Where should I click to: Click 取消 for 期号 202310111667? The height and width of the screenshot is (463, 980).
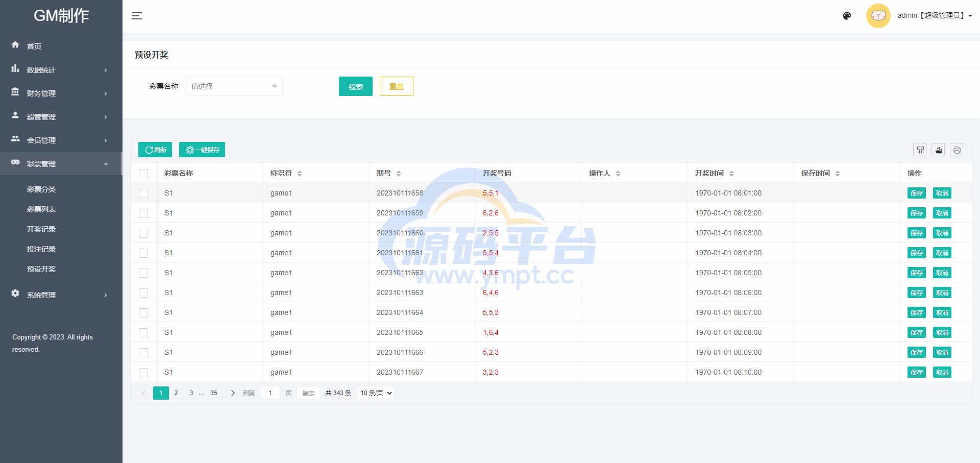tap(942, 373)
